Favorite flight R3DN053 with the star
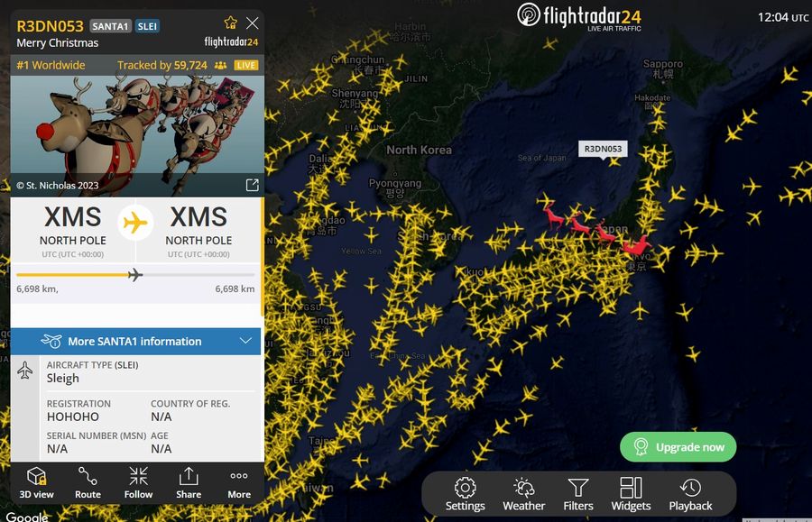 [230, 23]
